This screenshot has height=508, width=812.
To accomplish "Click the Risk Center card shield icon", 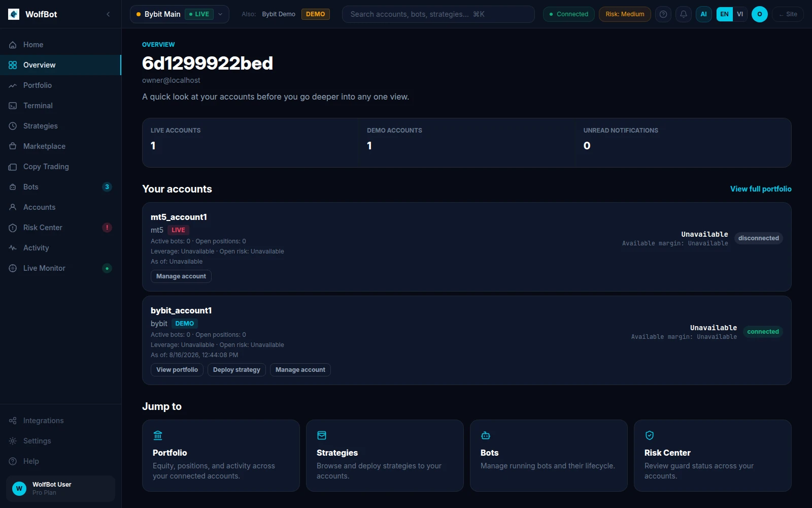I will coord(650,435).
